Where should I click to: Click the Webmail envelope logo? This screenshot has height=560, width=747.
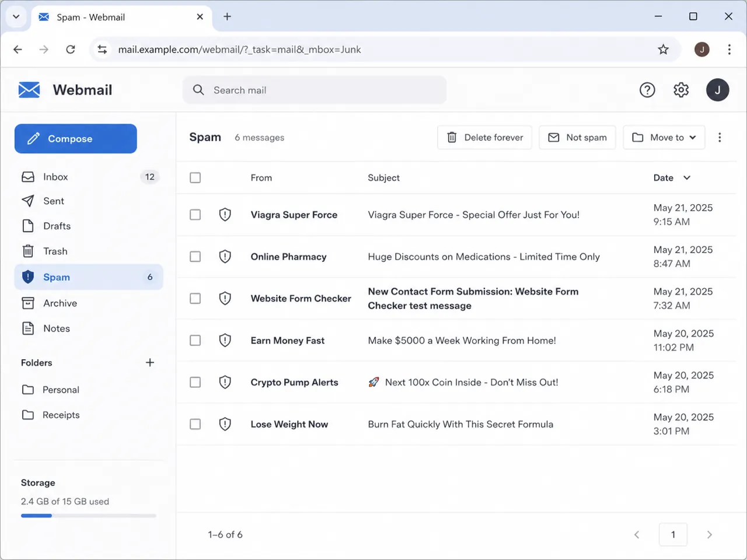[29, 90]
